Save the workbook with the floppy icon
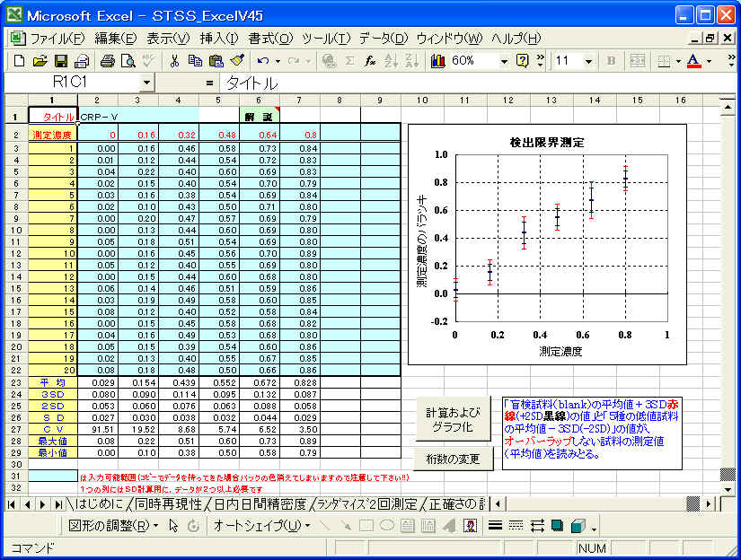 (x=61, y=61)
